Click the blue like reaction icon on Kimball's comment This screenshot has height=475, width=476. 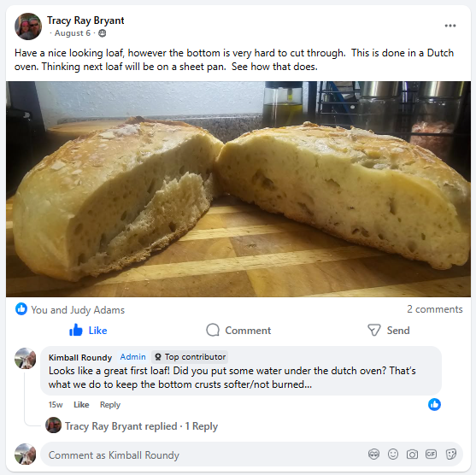point(434,405)
